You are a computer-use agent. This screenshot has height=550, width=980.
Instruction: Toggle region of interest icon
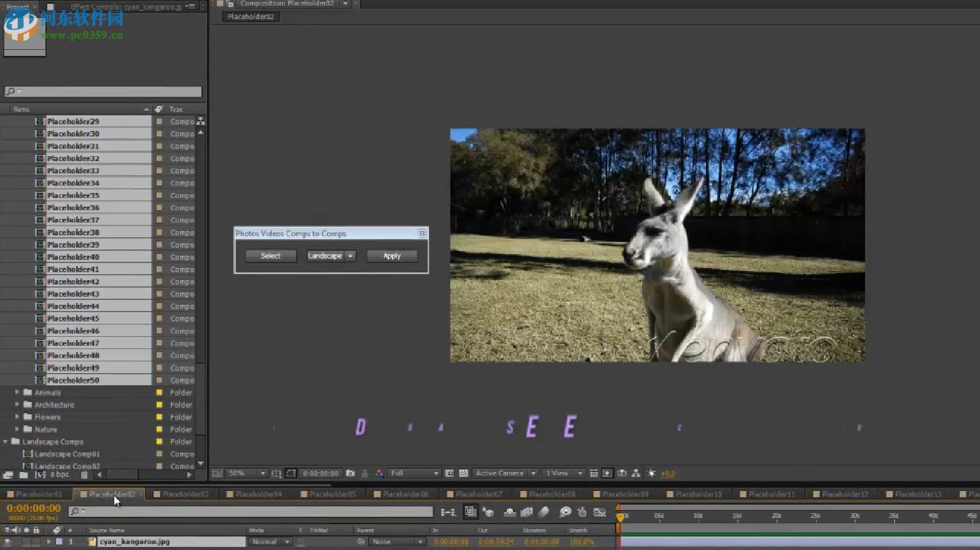291,473
